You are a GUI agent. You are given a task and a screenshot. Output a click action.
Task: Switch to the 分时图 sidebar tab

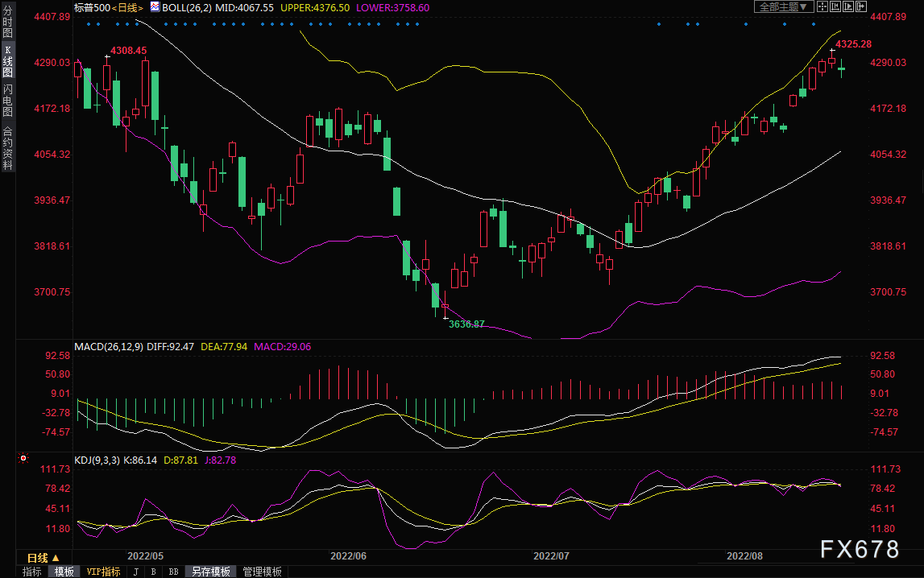click(x=8, y=21)
